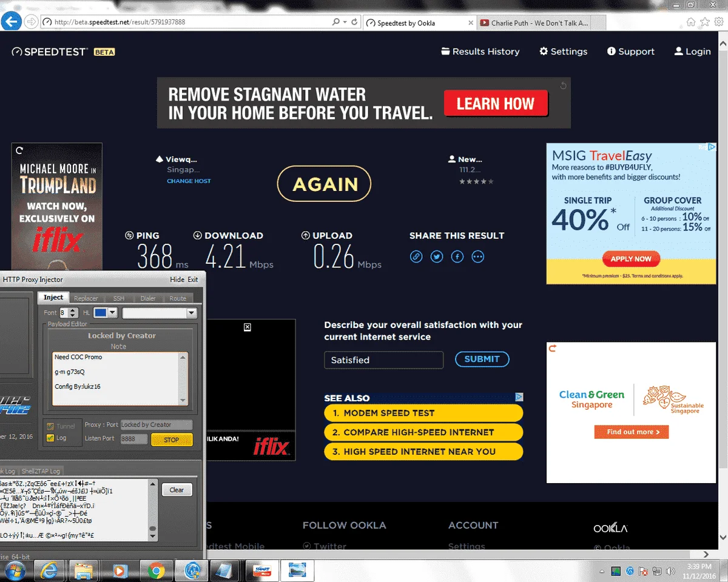Click the Ookla logo in the footer
728x582 pixels.
[610, 528]
